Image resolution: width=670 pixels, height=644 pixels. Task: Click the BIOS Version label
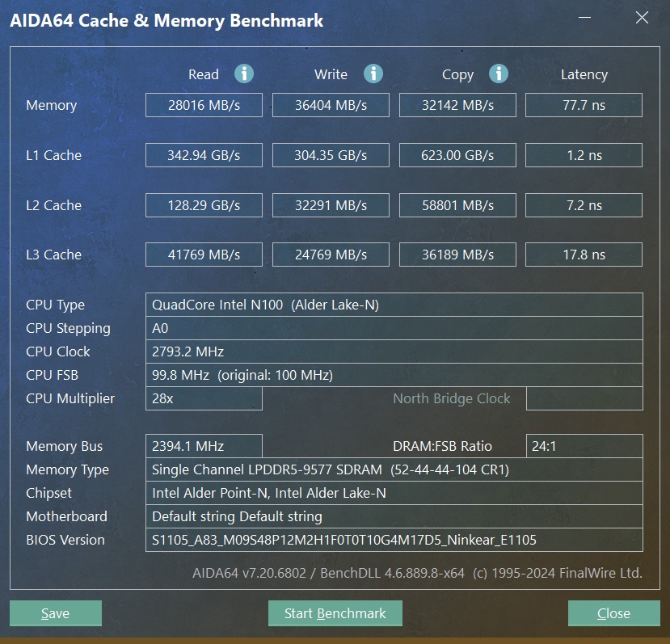pos(65,540)
